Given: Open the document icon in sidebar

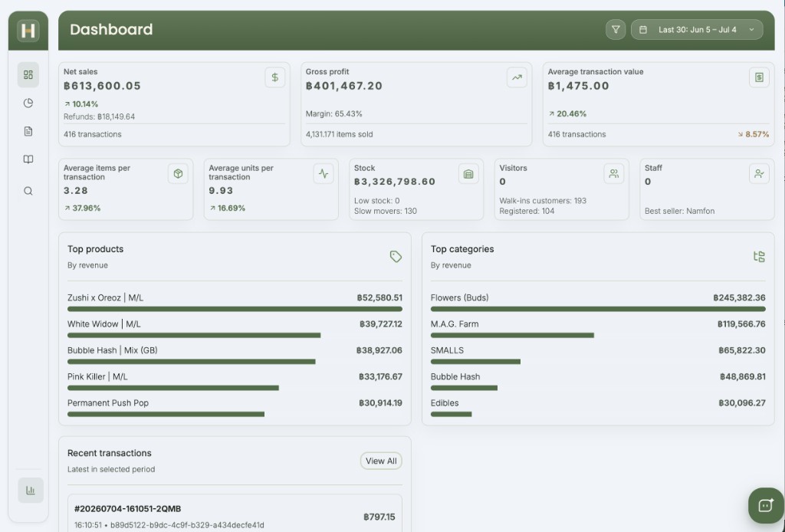Looking at the screenshot, I should 28,131.
